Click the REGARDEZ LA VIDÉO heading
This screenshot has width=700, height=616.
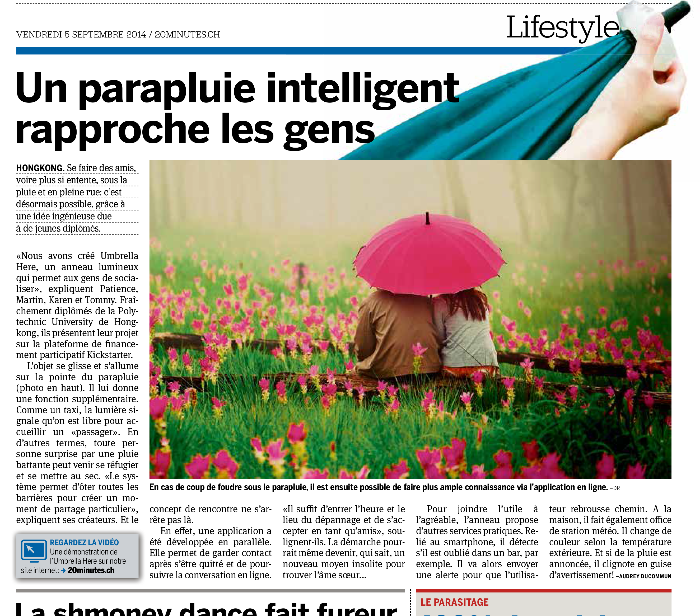[x=84, y=542]
